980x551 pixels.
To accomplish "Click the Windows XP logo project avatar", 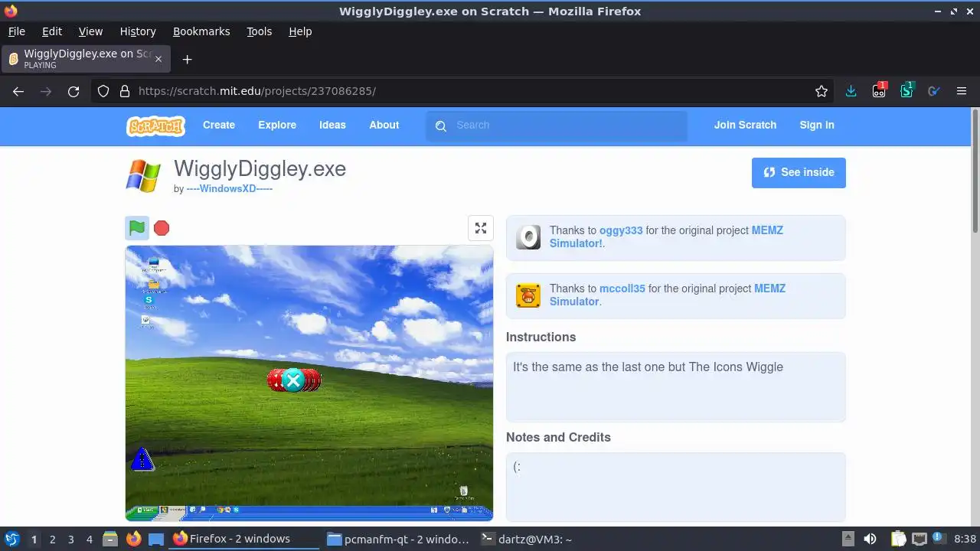I will point(143,176).
